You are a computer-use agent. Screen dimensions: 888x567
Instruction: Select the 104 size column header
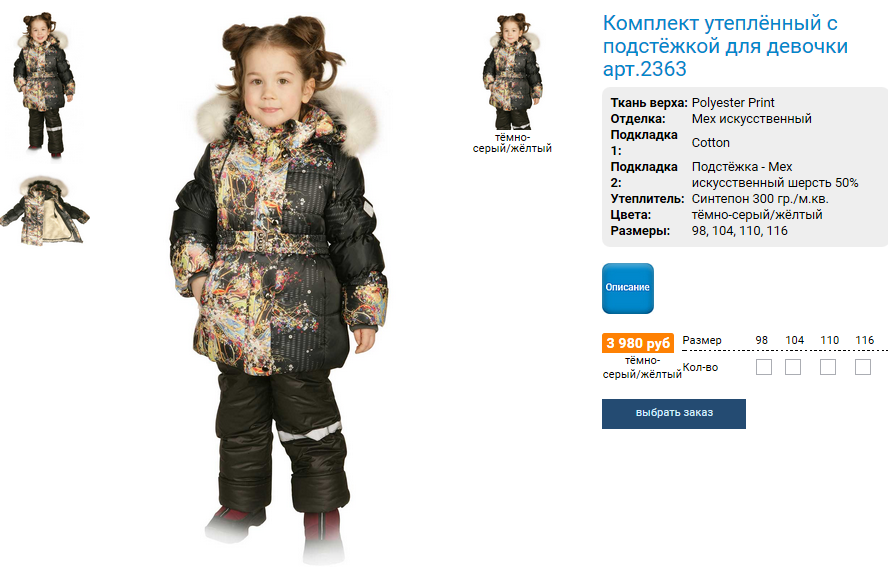point(794,340)
